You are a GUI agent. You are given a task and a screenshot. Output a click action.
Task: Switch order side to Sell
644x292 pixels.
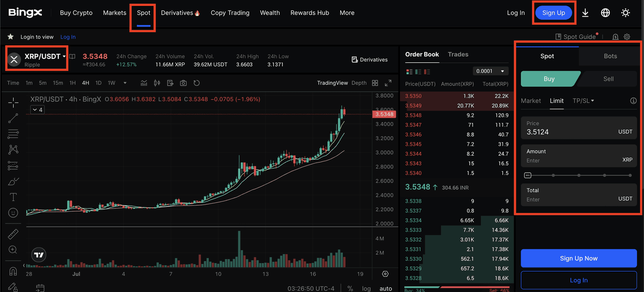[x=608, y=79]
